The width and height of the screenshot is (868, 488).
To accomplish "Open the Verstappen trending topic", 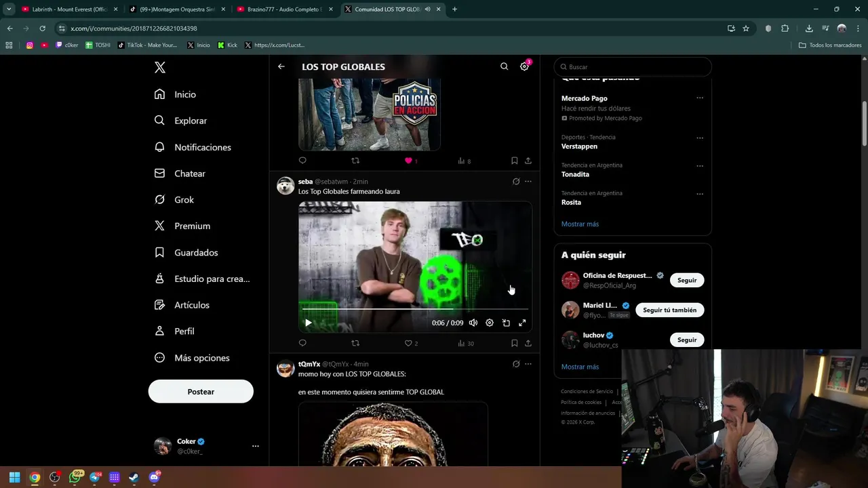I will (x=579, y=146).
